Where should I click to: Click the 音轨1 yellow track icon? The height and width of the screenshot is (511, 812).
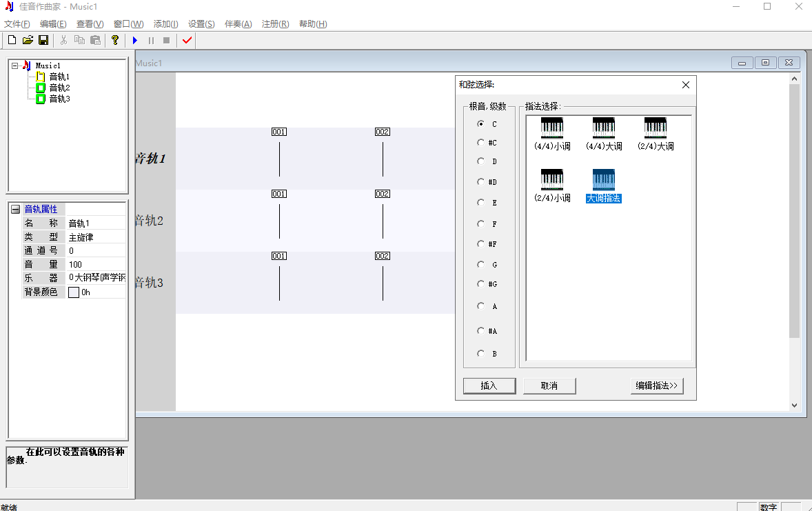coord(41,77)
